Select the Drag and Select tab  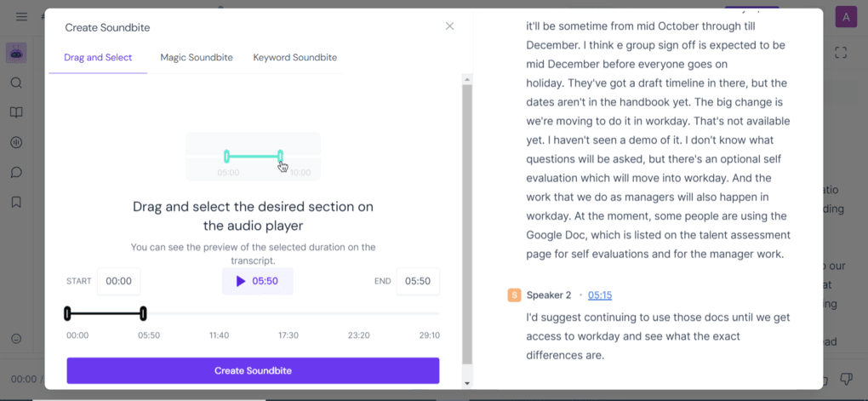pyautogui.click(x=98, y=57)
